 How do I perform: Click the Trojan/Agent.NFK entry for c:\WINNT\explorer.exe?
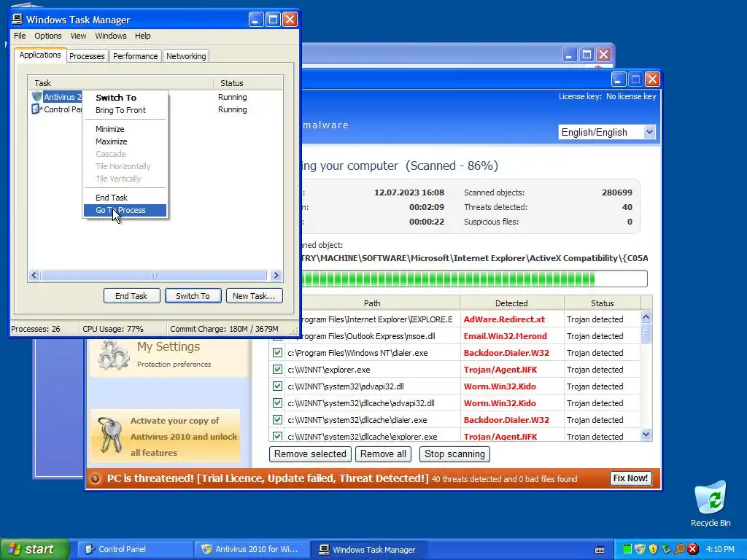click(x=500, y=370)
